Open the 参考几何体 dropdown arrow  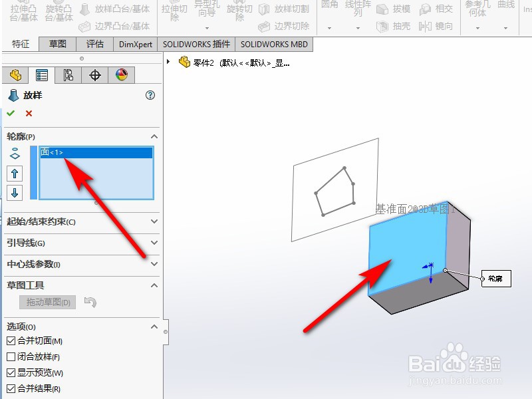pyautogui.click(x=477, y=28)
